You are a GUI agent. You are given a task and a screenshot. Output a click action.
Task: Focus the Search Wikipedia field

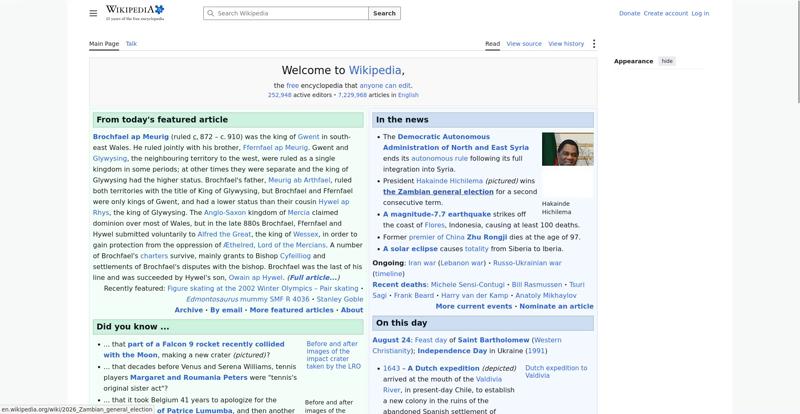pos(286,13)
